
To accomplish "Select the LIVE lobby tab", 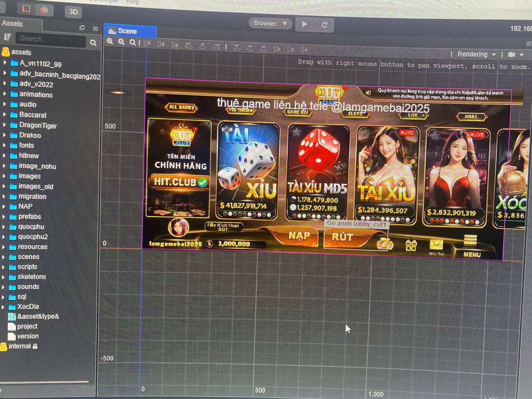I will coord(414,115).
